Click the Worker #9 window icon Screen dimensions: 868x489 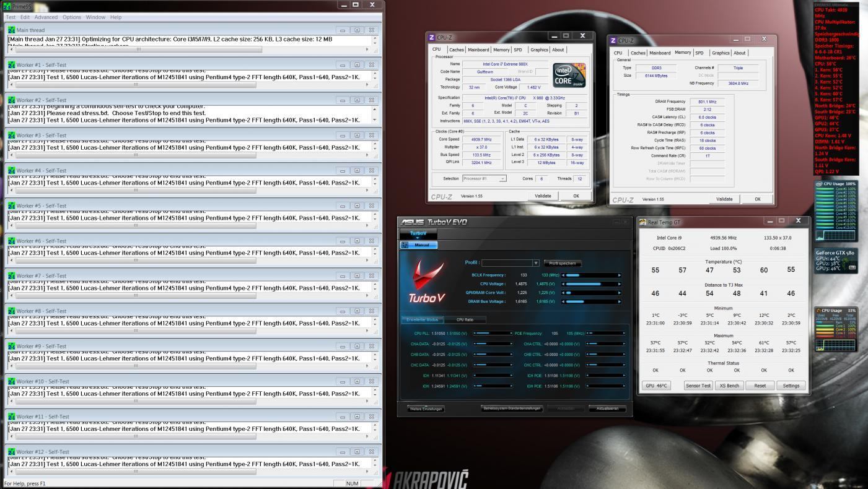point(11,346)
